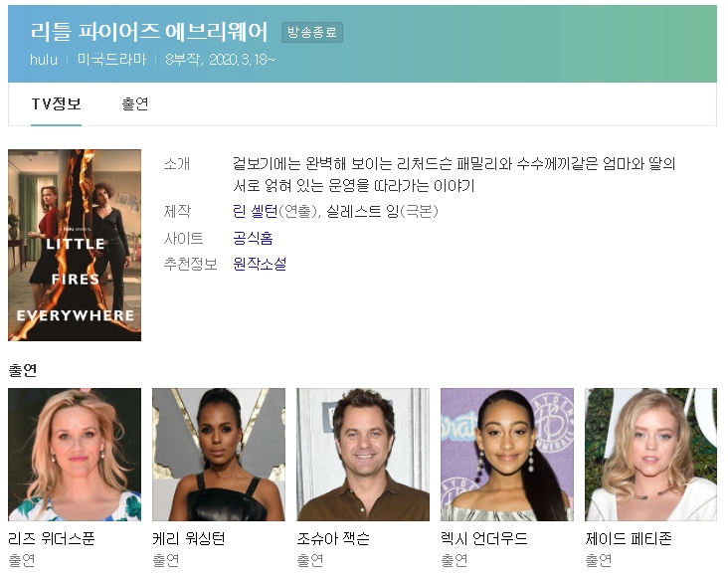Select the 조슈아 잭슨 name link

(333, 539)
